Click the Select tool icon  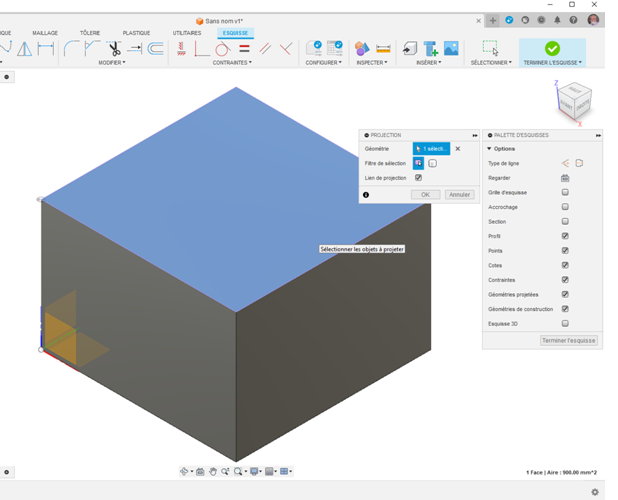pos(490,48)
